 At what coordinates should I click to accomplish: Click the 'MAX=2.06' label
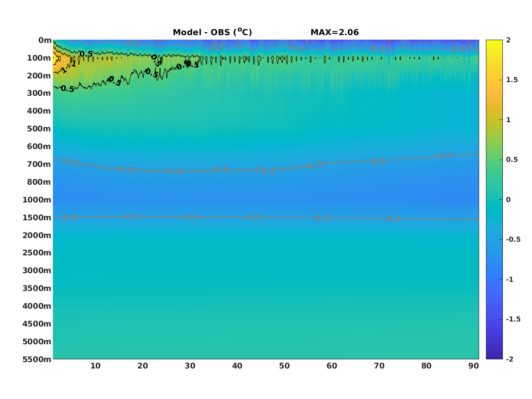(x=335, y=32)
